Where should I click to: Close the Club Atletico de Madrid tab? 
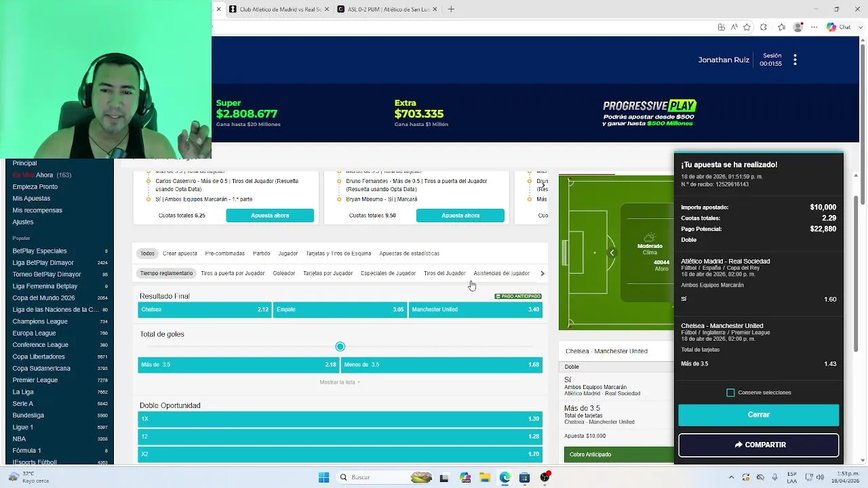(x=327, y=9)
